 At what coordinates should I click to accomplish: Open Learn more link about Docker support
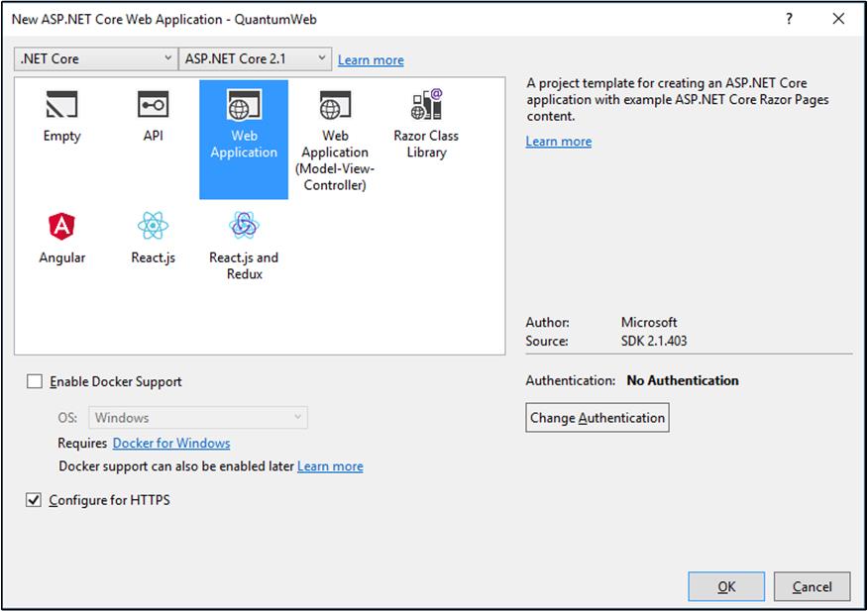coord(330,466)
